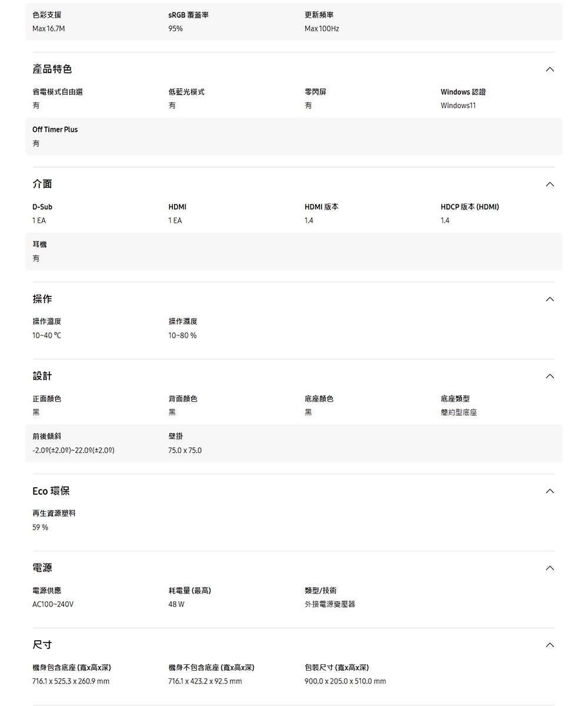Viewport: 588px width, 706px height.
Task: Collapse the 設計 section chevron
Action: tap(549, 376)
